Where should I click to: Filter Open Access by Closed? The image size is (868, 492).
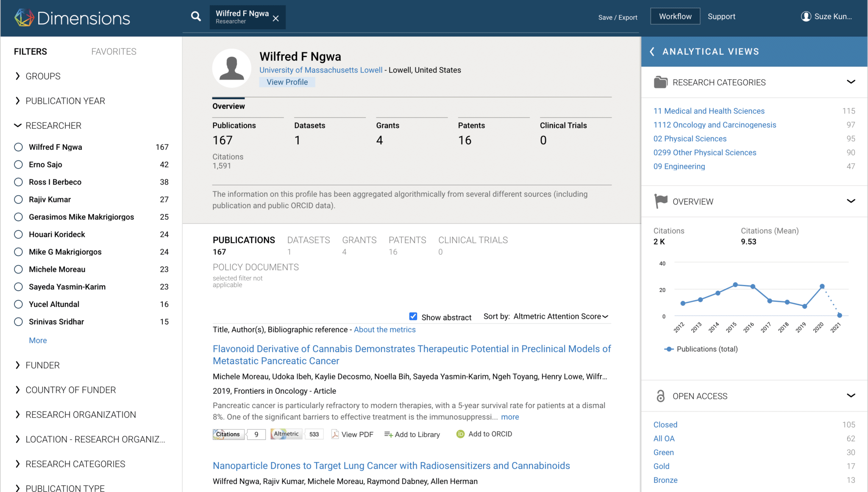[665, 425]
